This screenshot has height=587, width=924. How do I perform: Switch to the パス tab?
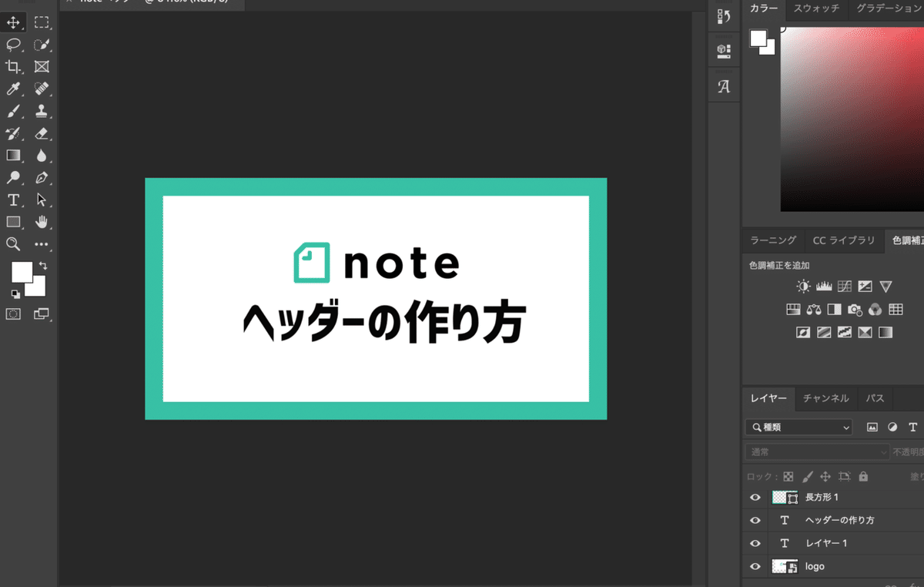pos(875,398)
